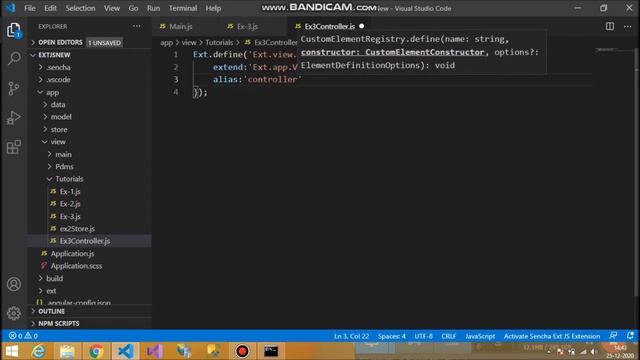Viewport: 640px width, 360px height.
Task: Switch to the Ex-3.js editor tab
Action: pyautogui.click(x=247, y=26)
